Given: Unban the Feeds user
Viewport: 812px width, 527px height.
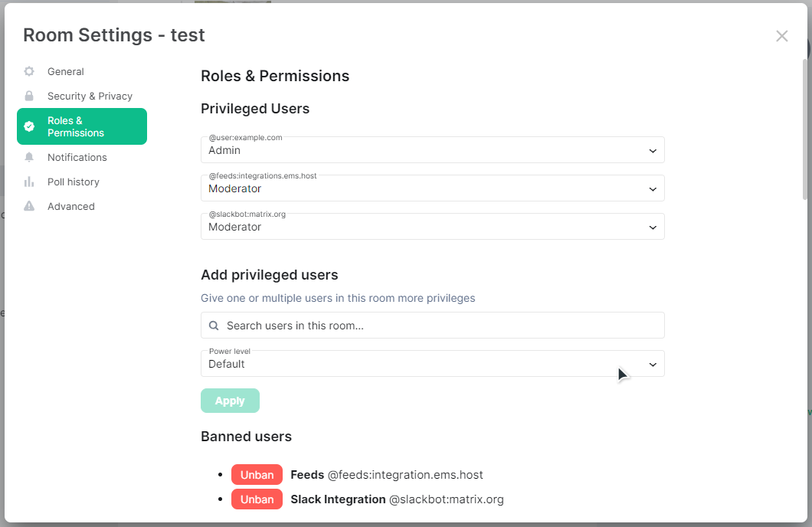Looking at the screenshot, I should pos(257,475).
